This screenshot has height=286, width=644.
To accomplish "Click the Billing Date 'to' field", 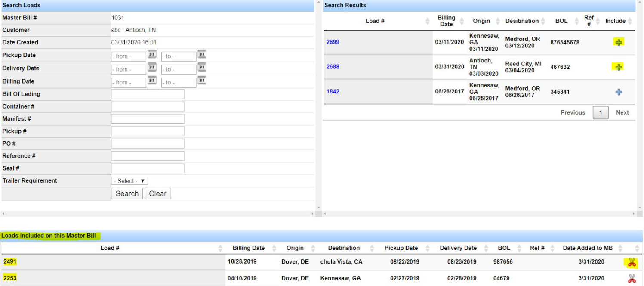I will [179, 82].
